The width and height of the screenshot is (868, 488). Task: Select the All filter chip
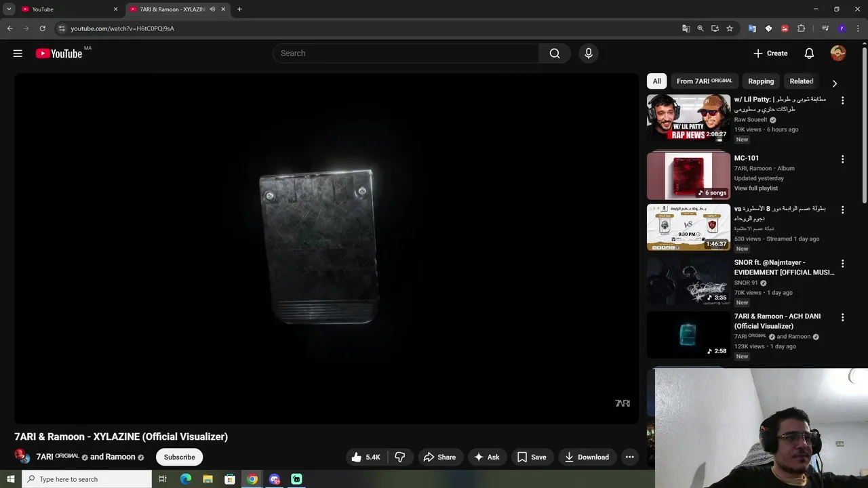(656, 81)
